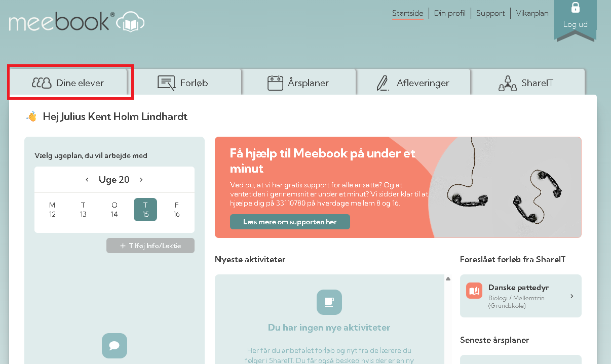Click scroll up arrow in Nyeste aktiviteter
The image size is (611, 364).
[x=448, y=279]
